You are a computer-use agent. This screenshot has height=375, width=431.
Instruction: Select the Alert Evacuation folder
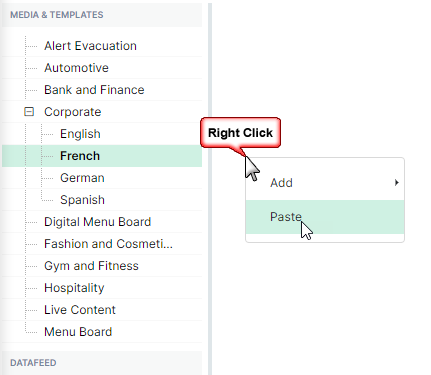[90, 46]
